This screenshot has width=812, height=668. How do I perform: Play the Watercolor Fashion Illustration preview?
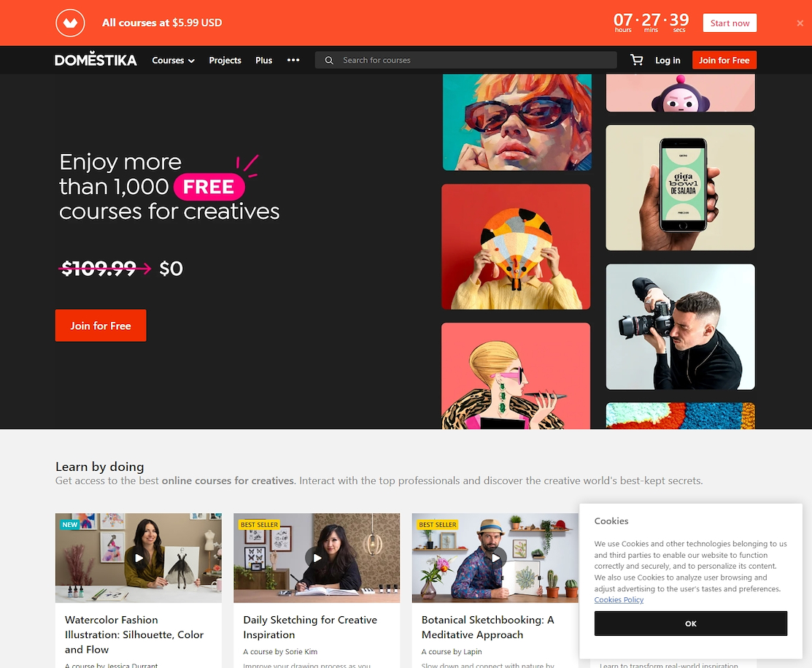(139, 558)
